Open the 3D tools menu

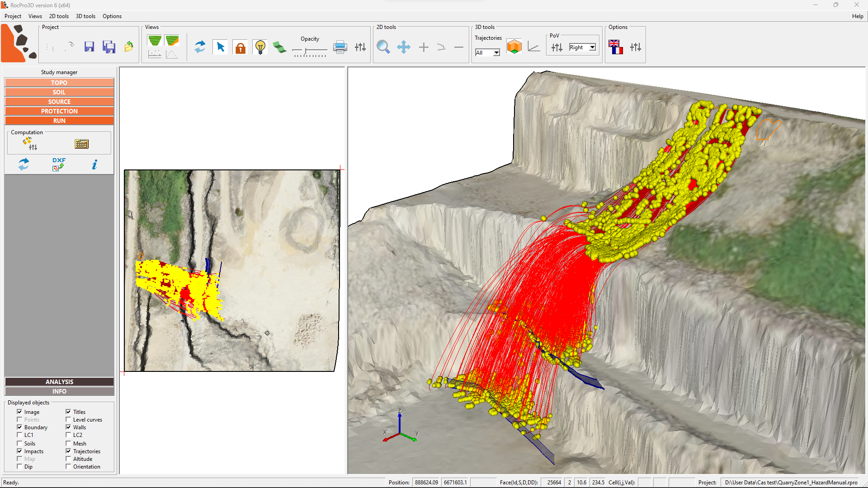[x=85, y=16]
